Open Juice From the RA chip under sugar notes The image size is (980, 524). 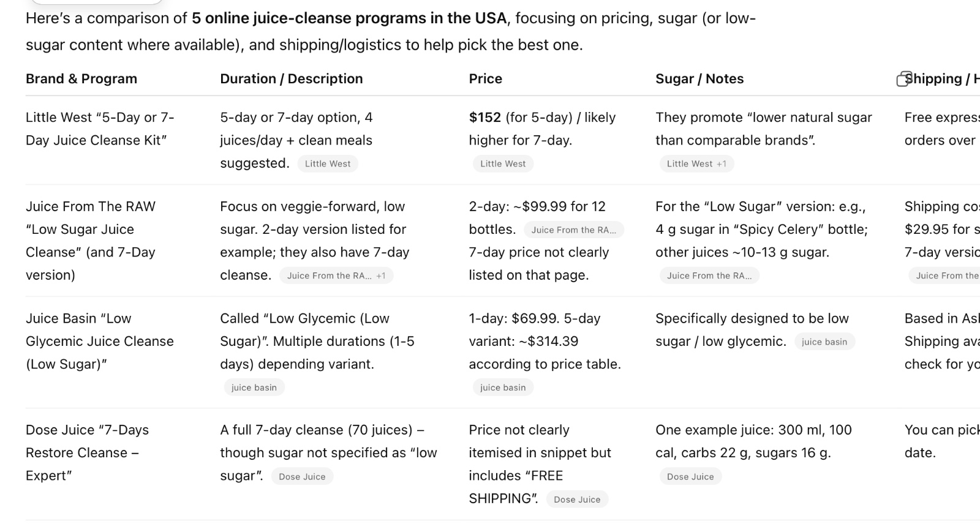(709, 276)
